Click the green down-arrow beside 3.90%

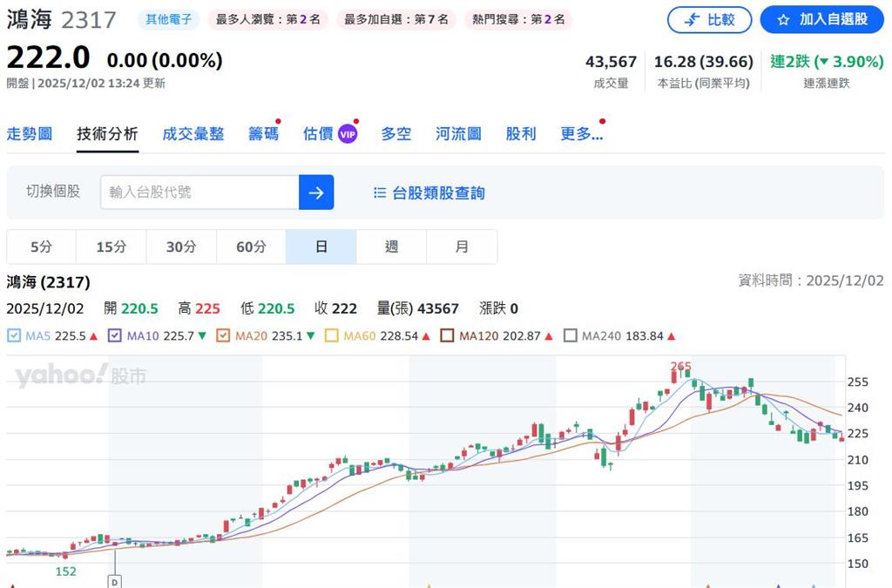click(823, 62)
